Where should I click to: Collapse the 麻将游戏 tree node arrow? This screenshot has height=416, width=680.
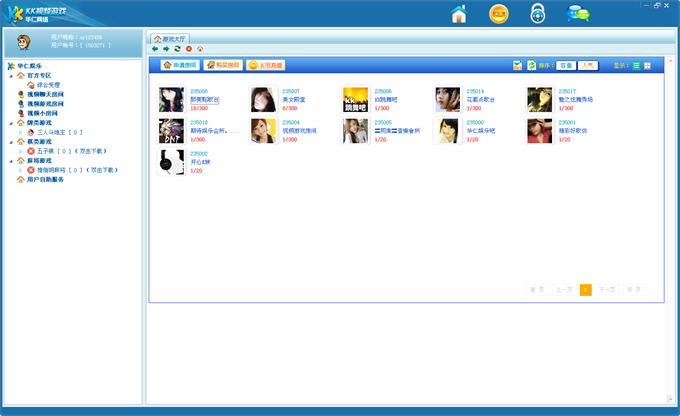pyautogui.click(x=11, y=161)
